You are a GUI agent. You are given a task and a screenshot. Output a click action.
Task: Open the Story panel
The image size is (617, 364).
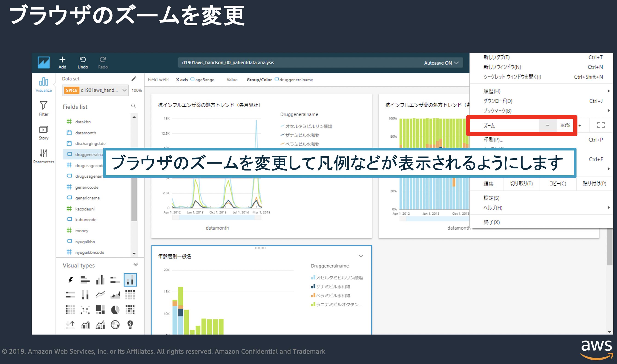44,133
